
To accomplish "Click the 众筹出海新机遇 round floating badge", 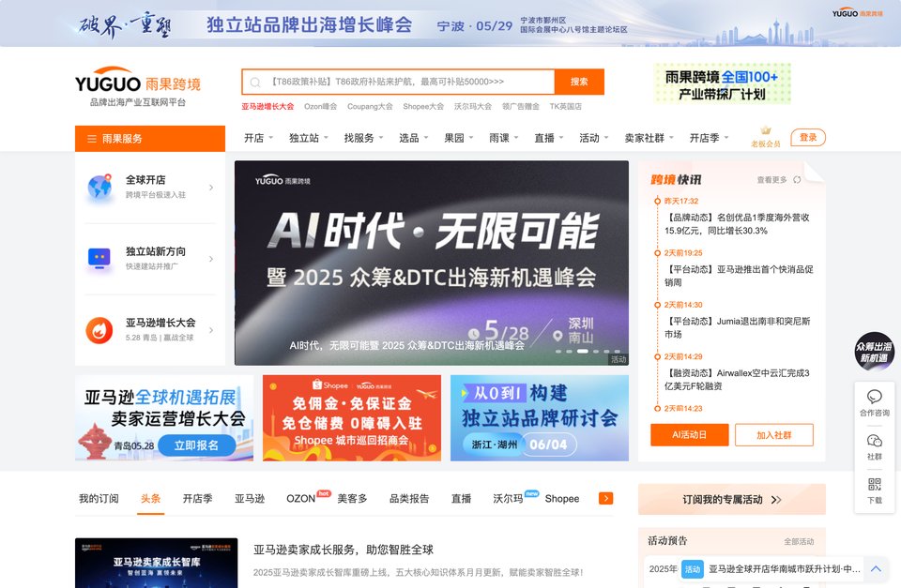I will [874, 352].
